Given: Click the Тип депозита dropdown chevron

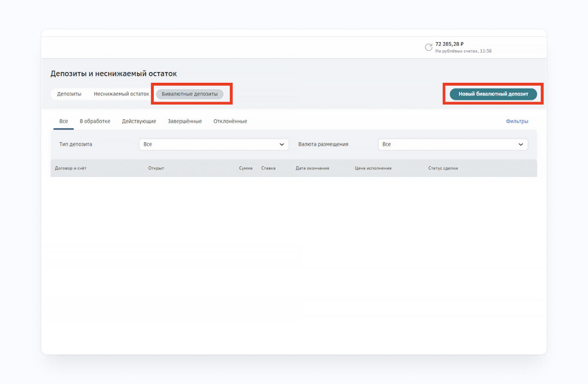Looking at the screenshot, I should click(x=282, y=145).
